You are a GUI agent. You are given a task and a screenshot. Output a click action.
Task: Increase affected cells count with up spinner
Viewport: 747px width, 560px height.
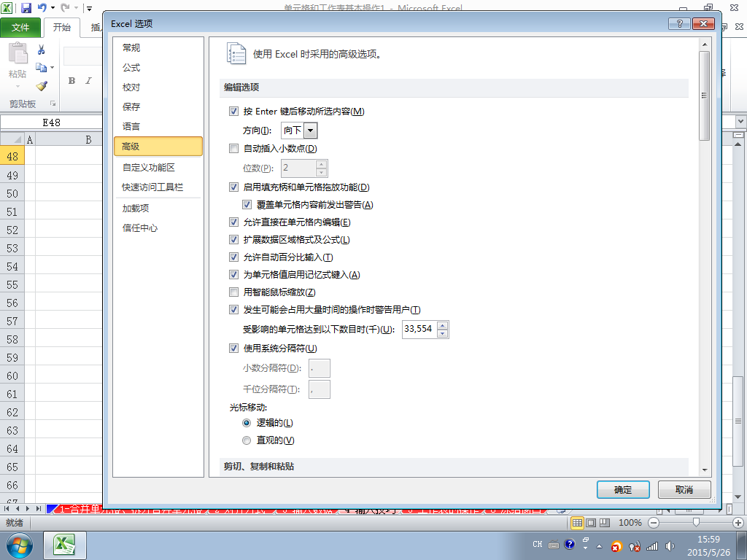point(443,325)
